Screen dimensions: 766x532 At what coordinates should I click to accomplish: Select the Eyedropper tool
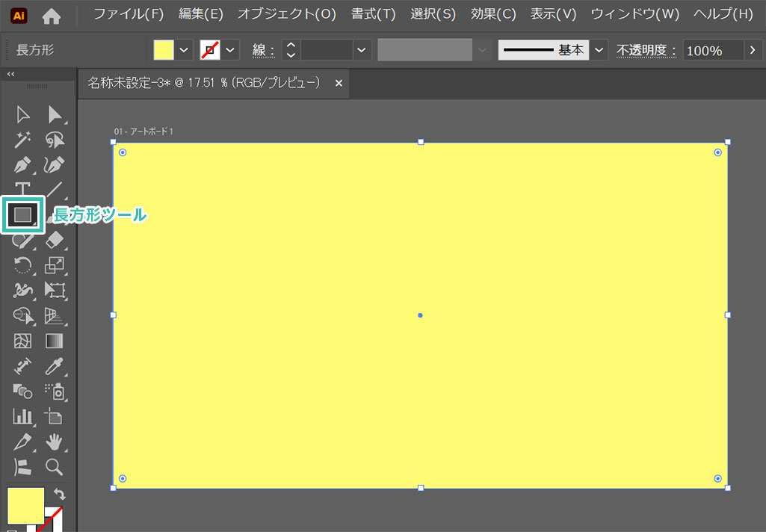point(55,366)
